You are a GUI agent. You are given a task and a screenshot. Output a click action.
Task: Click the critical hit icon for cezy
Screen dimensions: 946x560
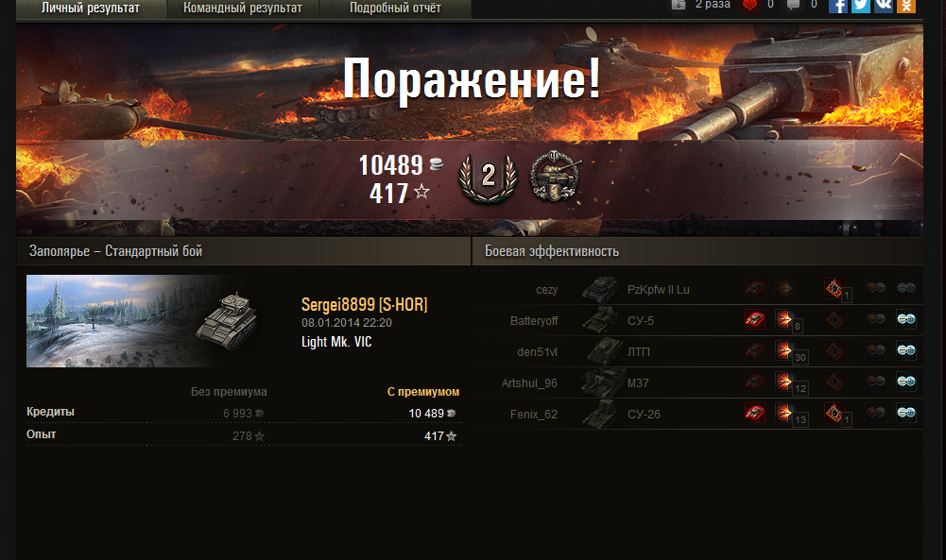(834, 288)
